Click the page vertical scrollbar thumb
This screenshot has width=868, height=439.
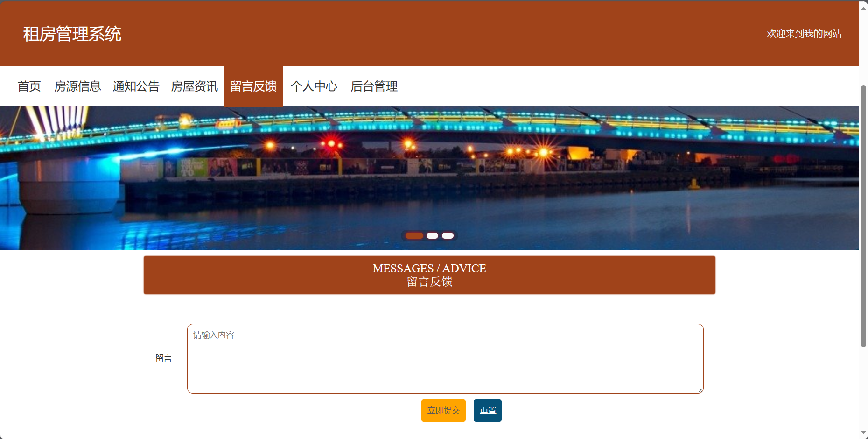pyautogui.click(x=863, y=216)
